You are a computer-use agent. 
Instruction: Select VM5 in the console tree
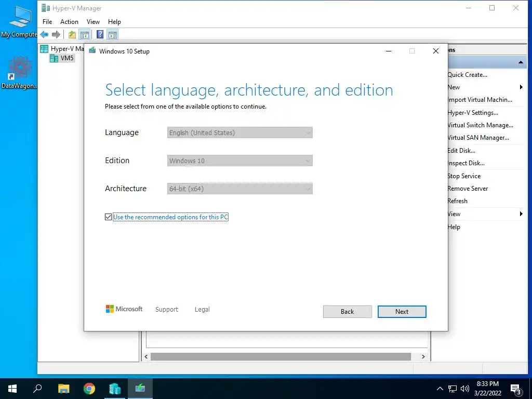pos(62,58)
